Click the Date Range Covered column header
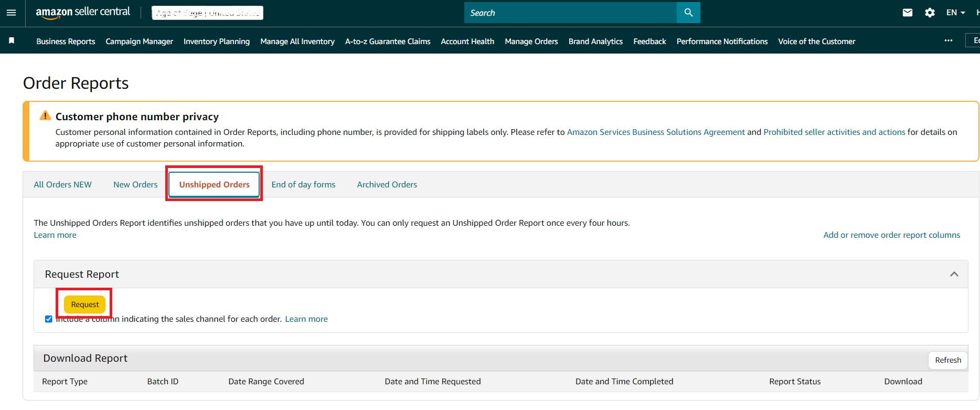 coord(266,382)
